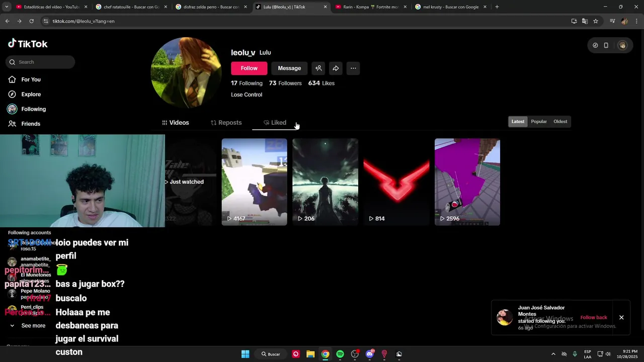644x362 pixels.
Task: Share the leolu_v profile
Action: [336, 68]
